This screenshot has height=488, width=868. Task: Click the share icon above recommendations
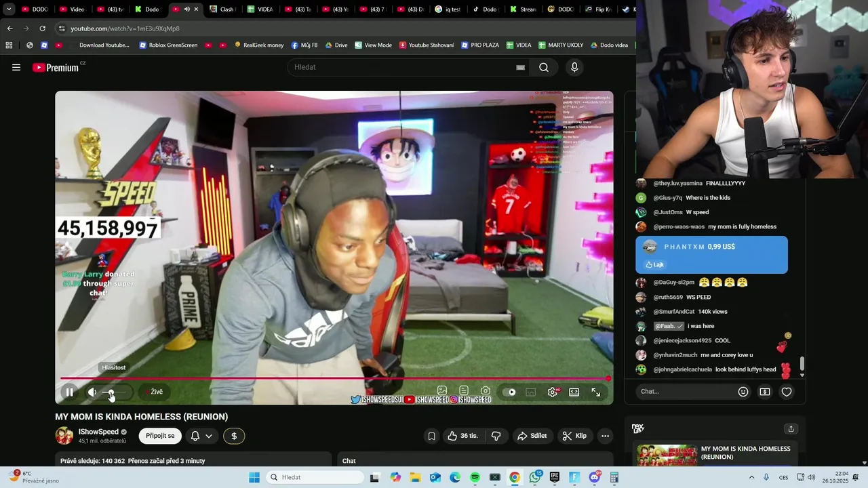(x=791, y=428)
